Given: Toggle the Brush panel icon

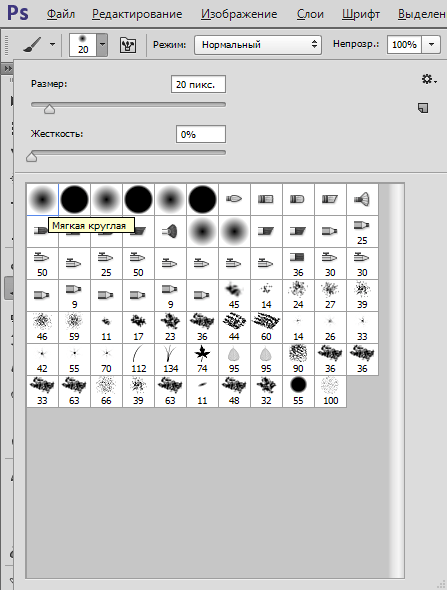Looking at the screenshot, I should pos(128,45).
